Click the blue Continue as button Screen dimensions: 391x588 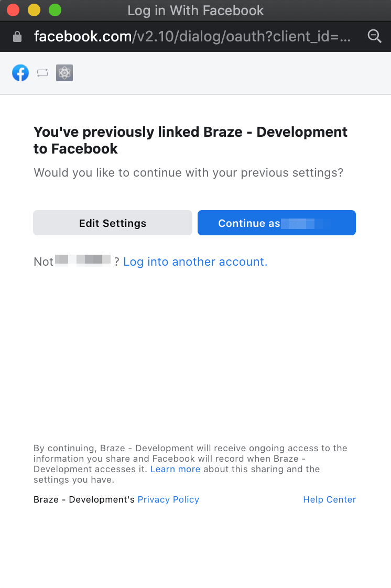click(276, 223)
